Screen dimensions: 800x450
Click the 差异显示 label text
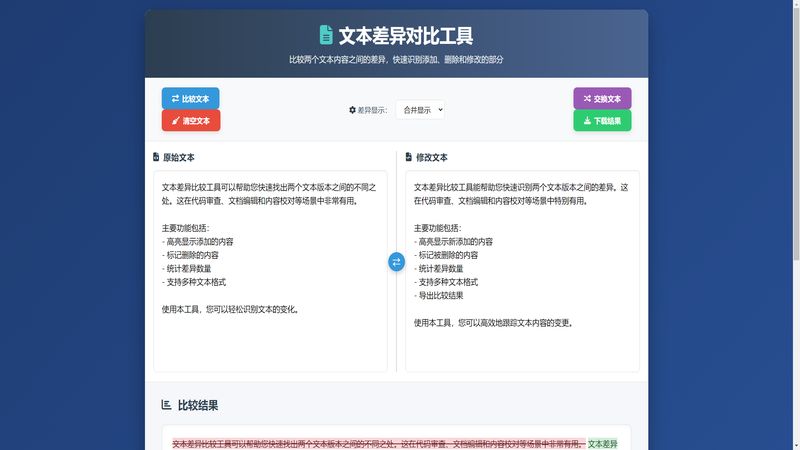point(372,110)
